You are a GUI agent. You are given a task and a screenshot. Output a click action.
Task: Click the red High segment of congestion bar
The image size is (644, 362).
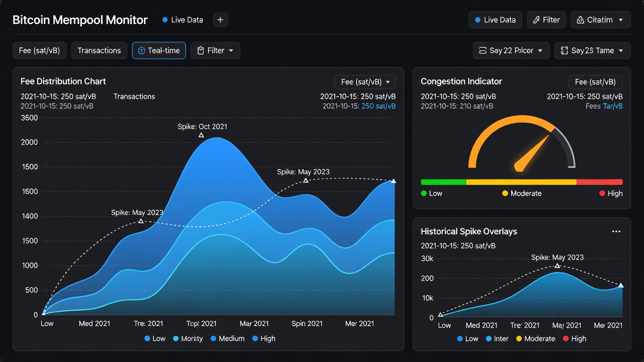(x=600, y=182)
